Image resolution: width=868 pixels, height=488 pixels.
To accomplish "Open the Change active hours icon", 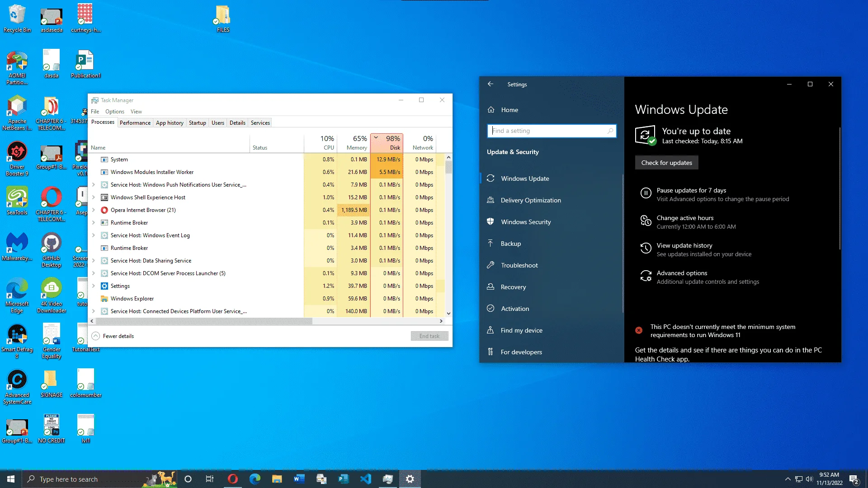I will point(646,221).
